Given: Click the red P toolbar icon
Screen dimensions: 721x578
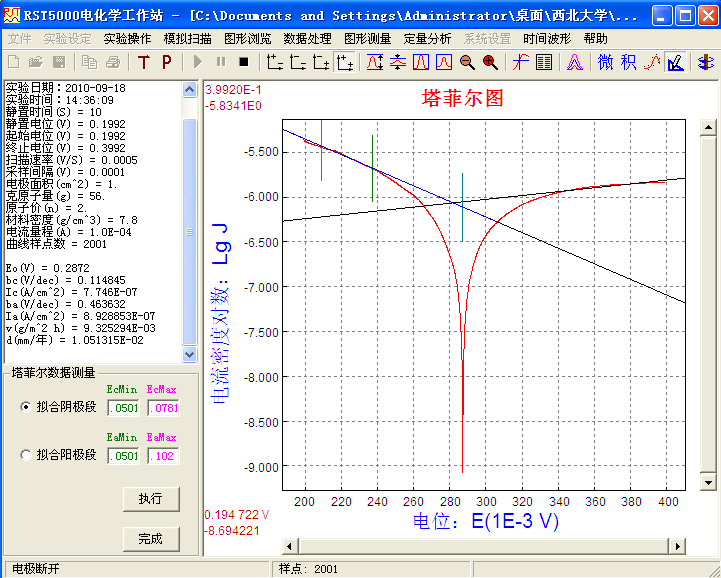Looking at the screenshot, I should 166,62.
